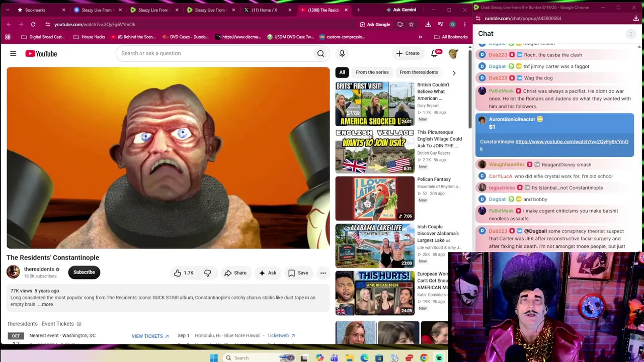Click Ask Google in the address bar
This screenshot has width=644, height=362.
[x=375, y=24]
